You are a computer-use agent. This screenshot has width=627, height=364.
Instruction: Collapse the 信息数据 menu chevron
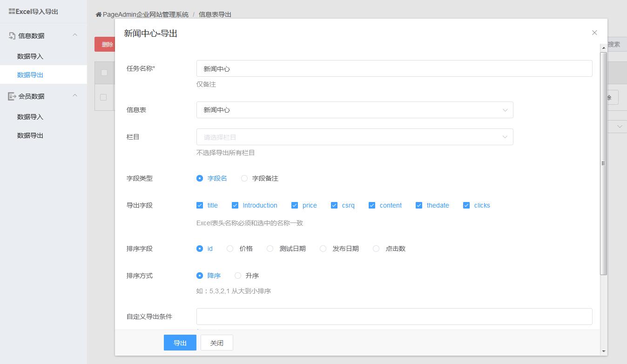75,35
